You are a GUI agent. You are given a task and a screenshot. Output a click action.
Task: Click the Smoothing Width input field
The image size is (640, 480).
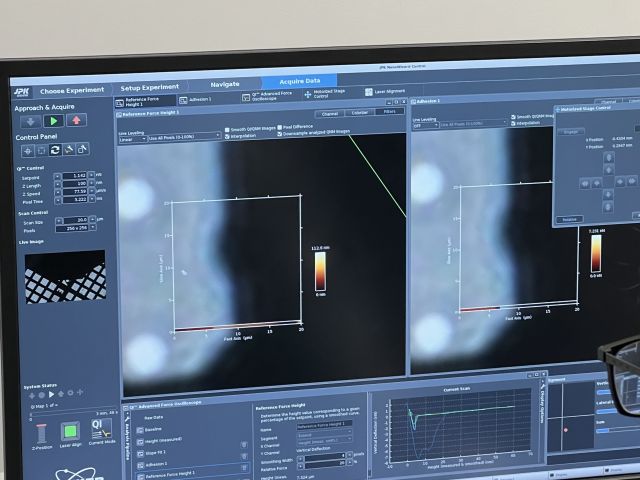pos(325,456)
